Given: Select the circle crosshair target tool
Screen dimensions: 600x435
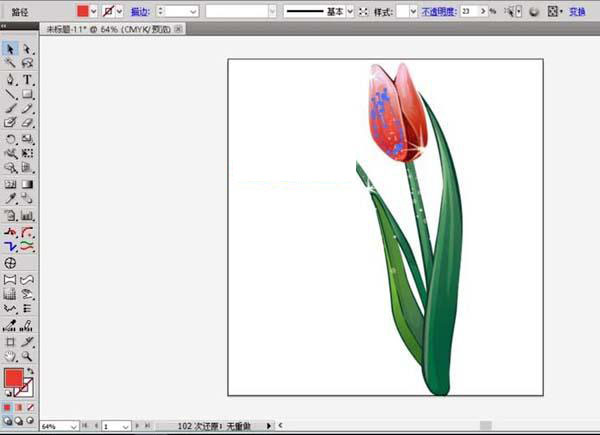Looking at the screenshot, I should pos(10,263).
